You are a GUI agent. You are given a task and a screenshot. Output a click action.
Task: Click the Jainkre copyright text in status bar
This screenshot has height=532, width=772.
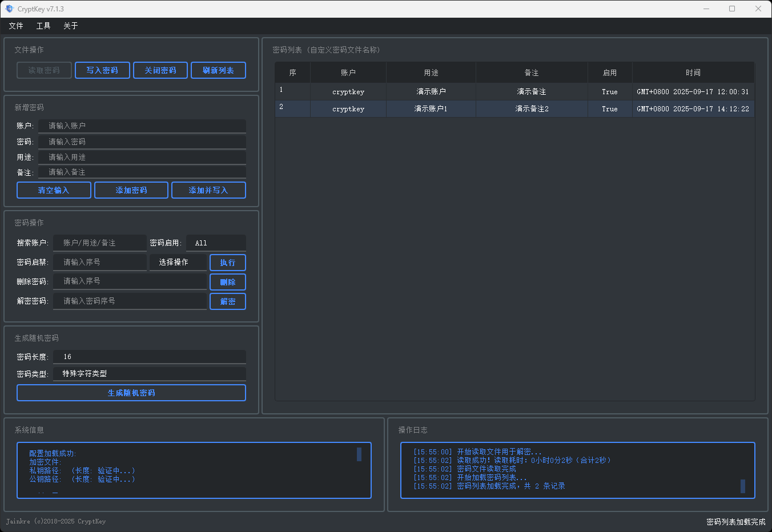[x=56, y=521]
